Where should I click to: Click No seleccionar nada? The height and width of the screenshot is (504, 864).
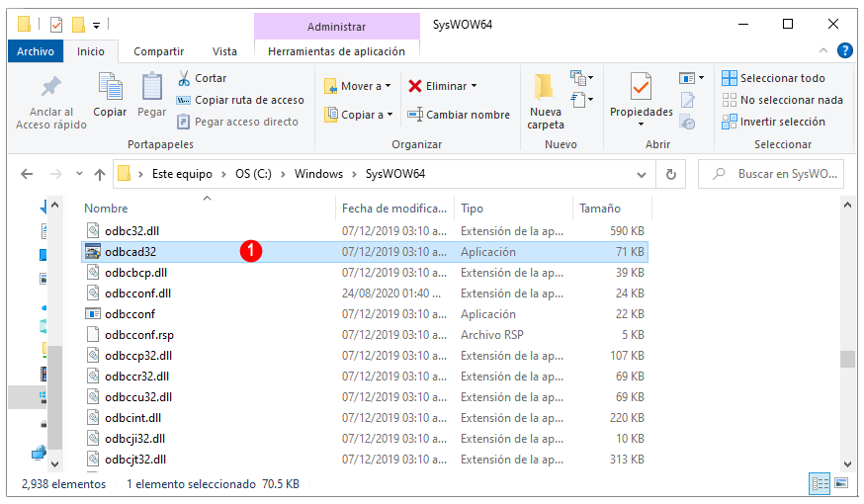[783, 100]
